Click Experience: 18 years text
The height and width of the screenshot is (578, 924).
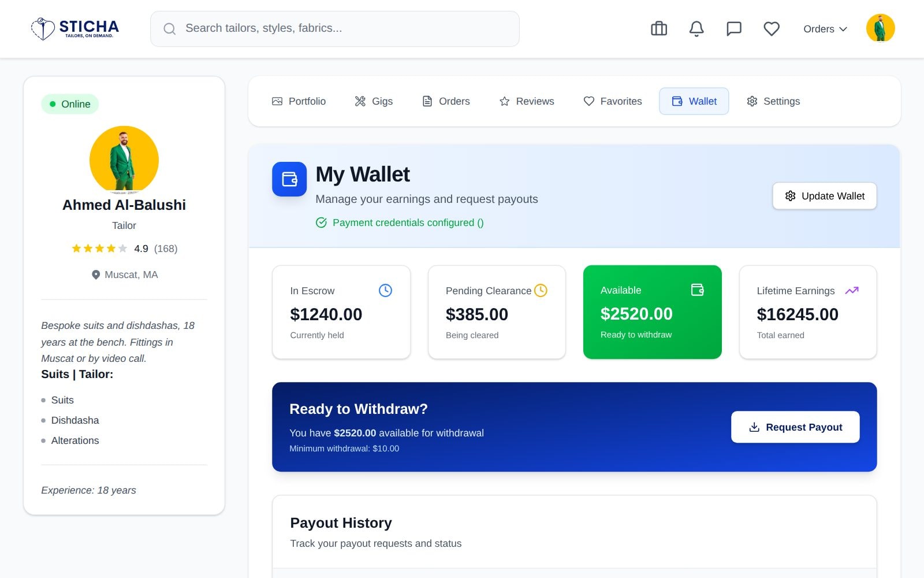88,490
